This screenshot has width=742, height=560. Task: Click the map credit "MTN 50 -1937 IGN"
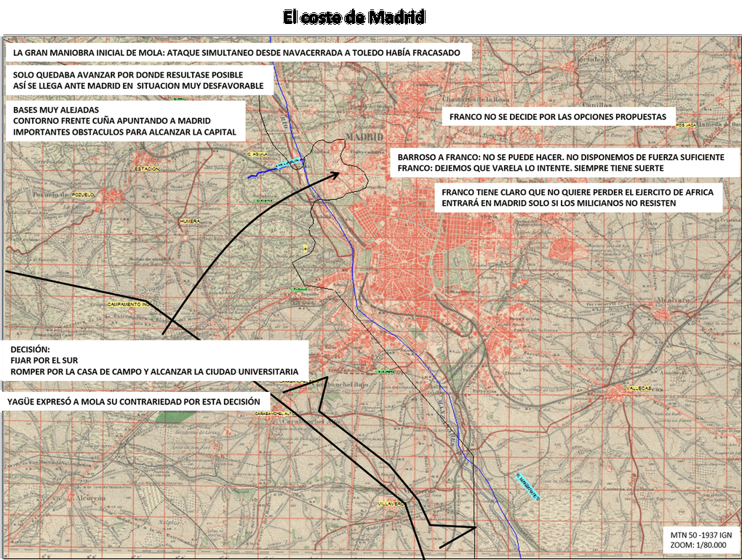pos(701,535)
